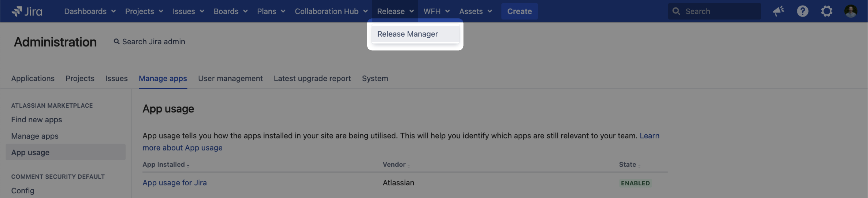Expand the Boards dropdown
Image resolution: width=868 pixels, height=198 pixels.
pyautogui.click(x=230, y=12)
